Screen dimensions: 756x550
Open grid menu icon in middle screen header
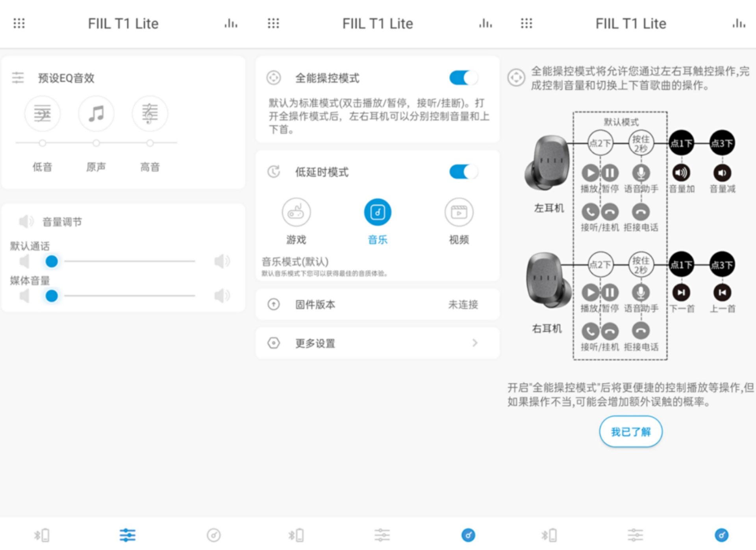point(273,23)
